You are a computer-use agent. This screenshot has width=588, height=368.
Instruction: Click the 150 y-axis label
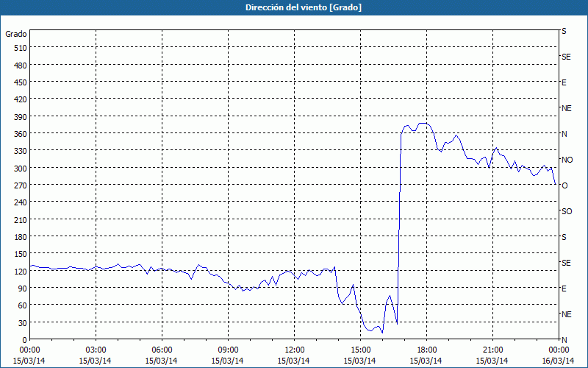[x=21, y=254]
